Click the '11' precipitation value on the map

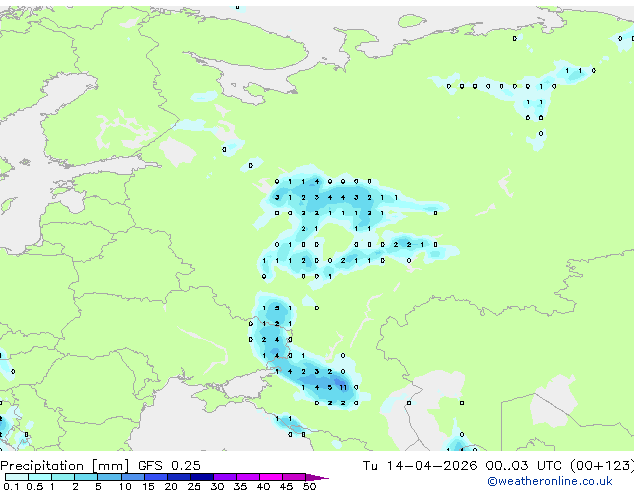pyautogui.click(x=343, y=387)
